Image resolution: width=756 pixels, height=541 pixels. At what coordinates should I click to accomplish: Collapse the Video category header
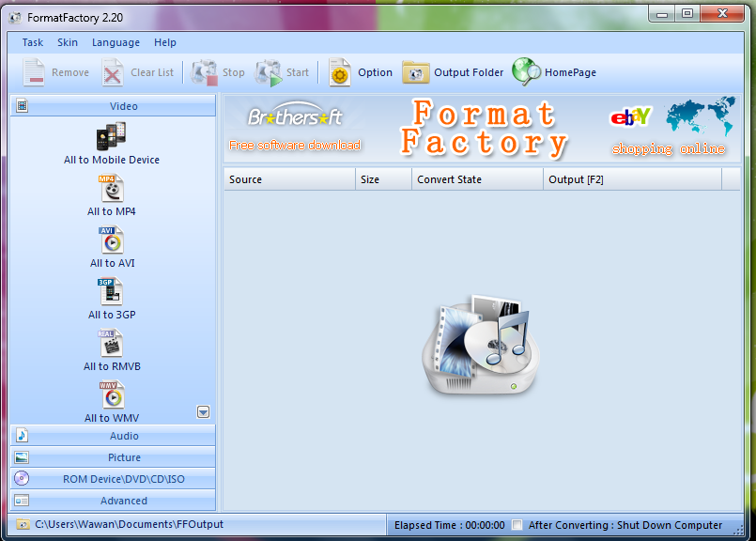[x=113, y=105]
